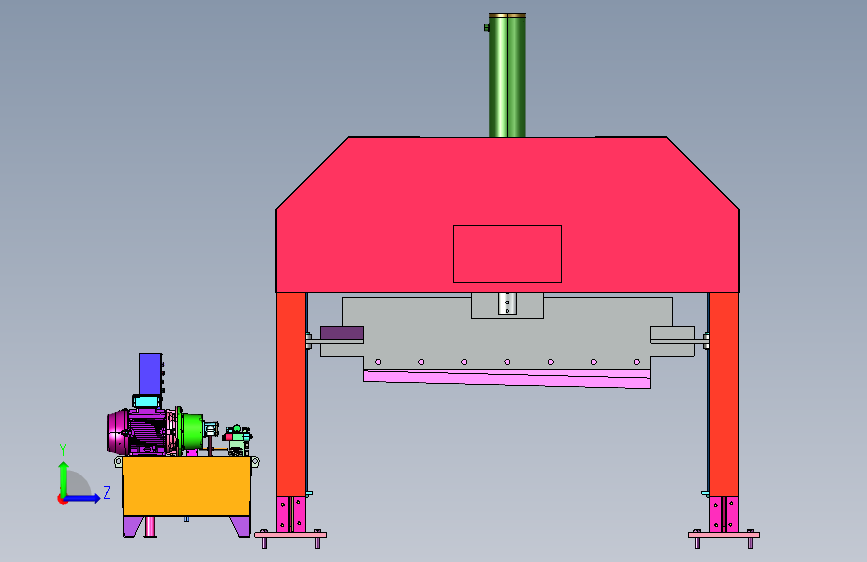The width and height of the screenshot is (867, 562).
Task: Select the small valve assembly on tank top
Action: point(237,440)
